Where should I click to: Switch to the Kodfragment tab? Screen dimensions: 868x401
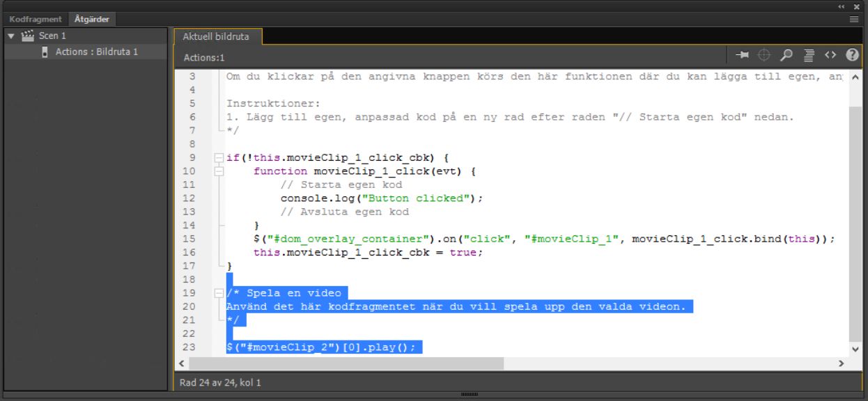(36, 19)
